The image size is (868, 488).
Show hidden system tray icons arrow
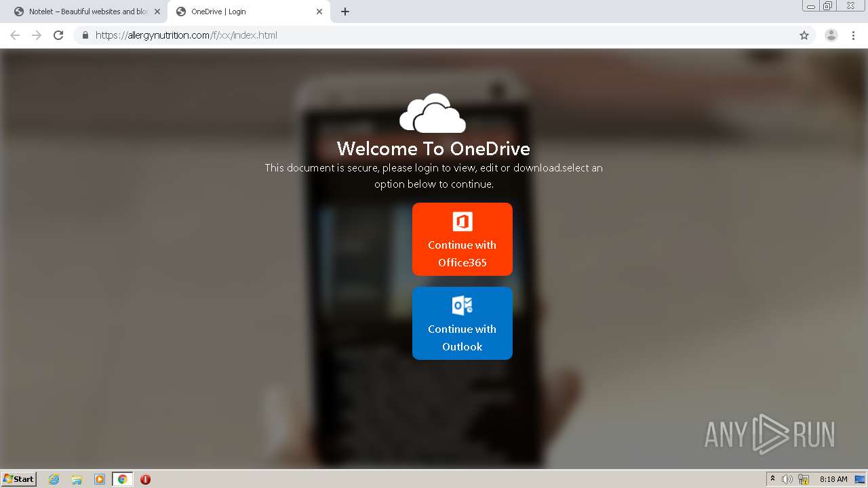(x=772, y=479)
